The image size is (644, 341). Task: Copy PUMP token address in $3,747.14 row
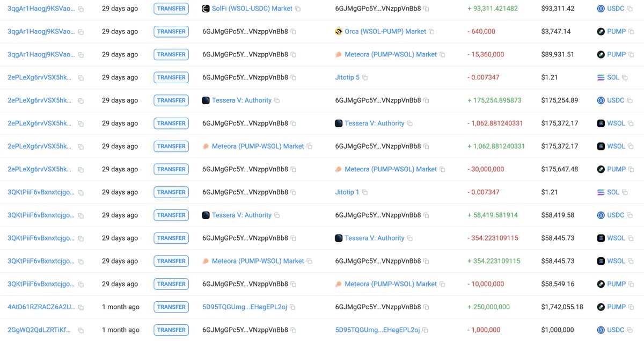pyautogui.click(x=631, y=32)
